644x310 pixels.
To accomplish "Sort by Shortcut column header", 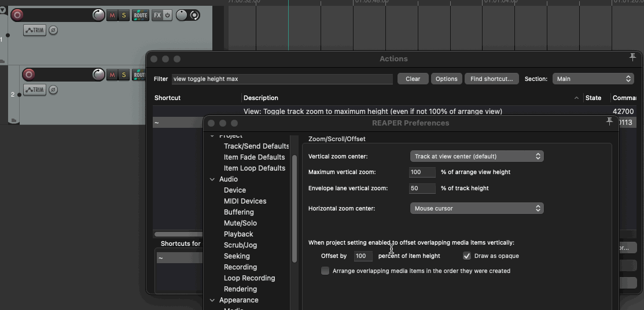I will pos(167,98).
